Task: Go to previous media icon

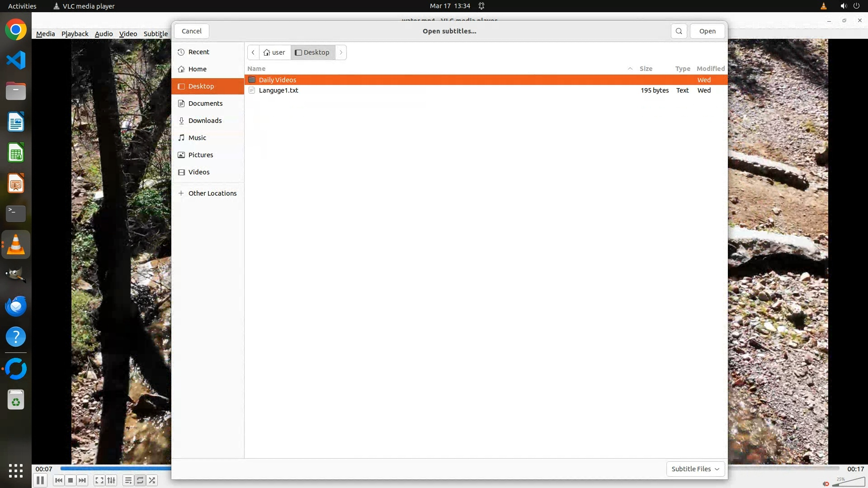Action: [x=58, y=480]
